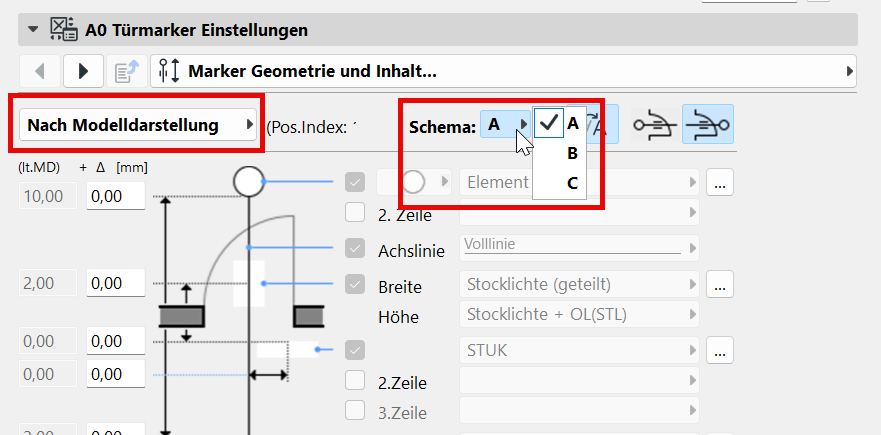Click the page list jump icon
The height and width of the screenshot is (435, 881).
127,71
